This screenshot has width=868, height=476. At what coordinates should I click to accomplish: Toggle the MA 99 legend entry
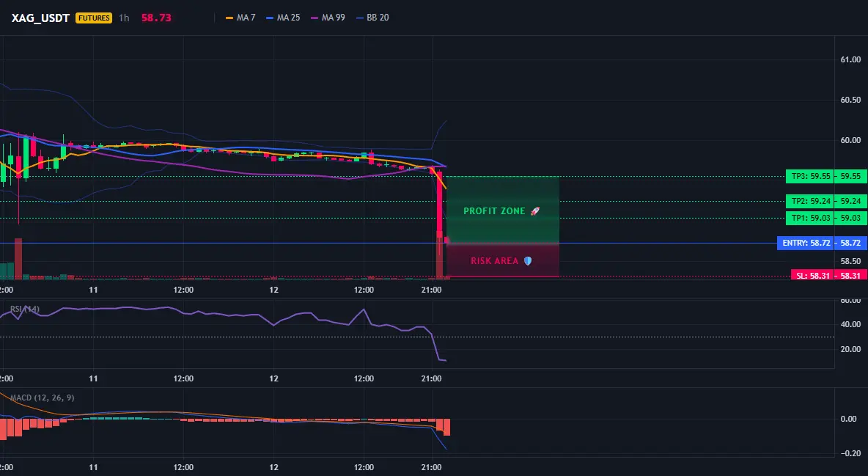coord(328,18)
